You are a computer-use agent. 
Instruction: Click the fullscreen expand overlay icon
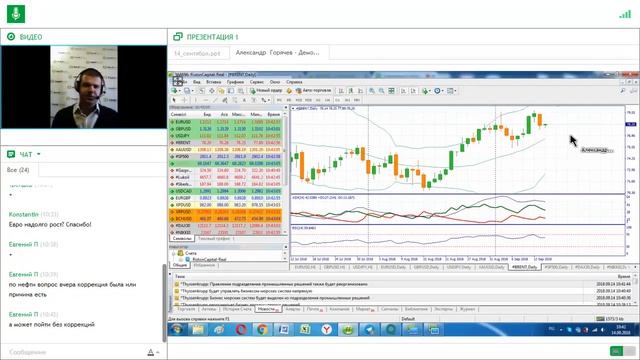[x=178, y=80]
